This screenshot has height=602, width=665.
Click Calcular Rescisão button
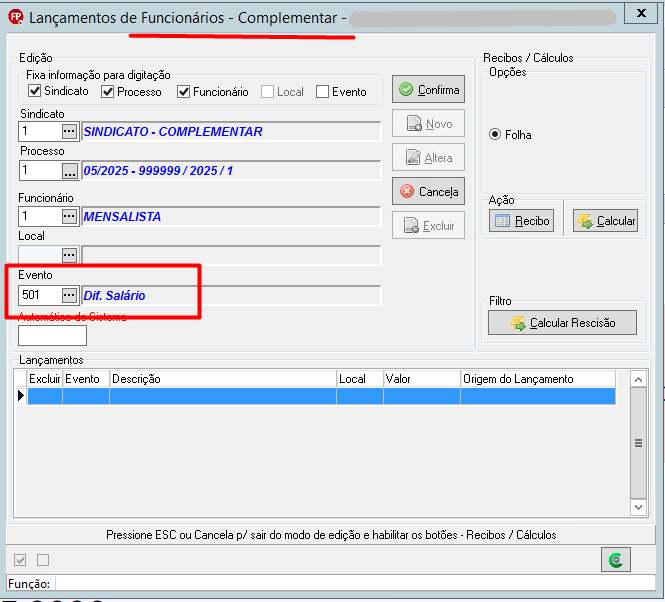562,323
